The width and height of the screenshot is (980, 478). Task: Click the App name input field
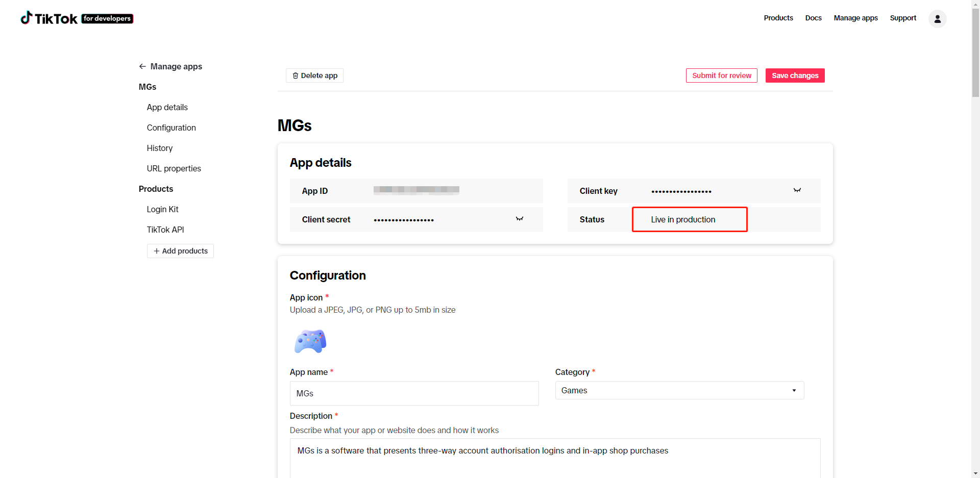(414, 393)
